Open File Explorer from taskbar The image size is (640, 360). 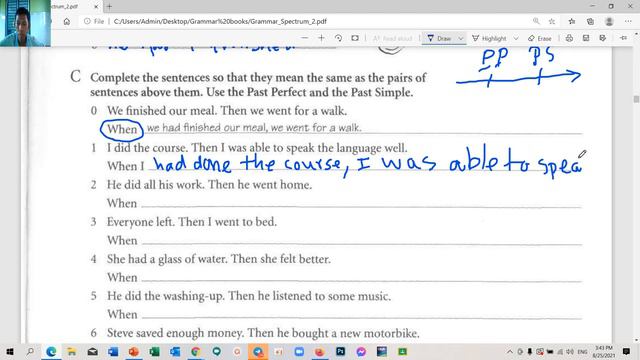pyautogui.click(x=72, y=351)
